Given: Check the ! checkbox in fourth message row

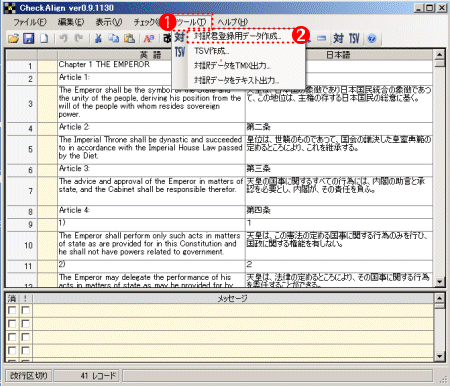Looking at the screenshot, I should (x=25, y=350).
